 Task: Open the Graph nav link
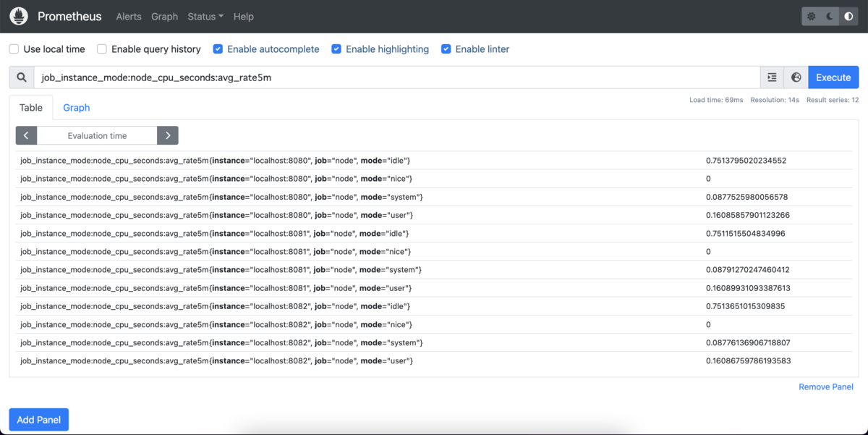(164, 16)
